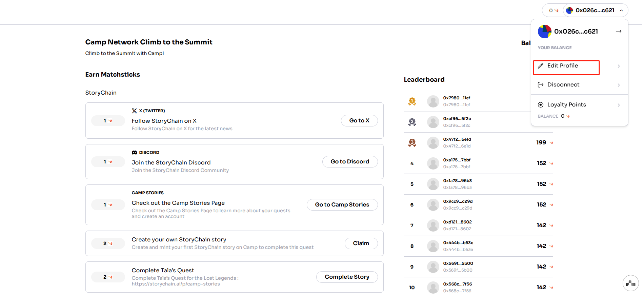This screenshot has height=296, width=644.
Task: Click the avatar of 0x7980...11ef
Action: (433, 101)
